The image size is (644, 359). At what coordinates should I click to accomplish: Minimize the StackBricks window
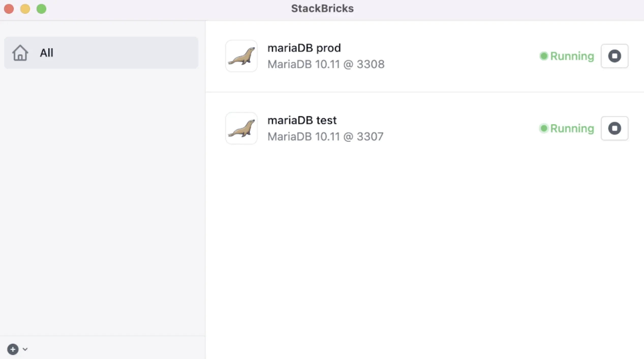pyautogui.click(x=25, y=9)
